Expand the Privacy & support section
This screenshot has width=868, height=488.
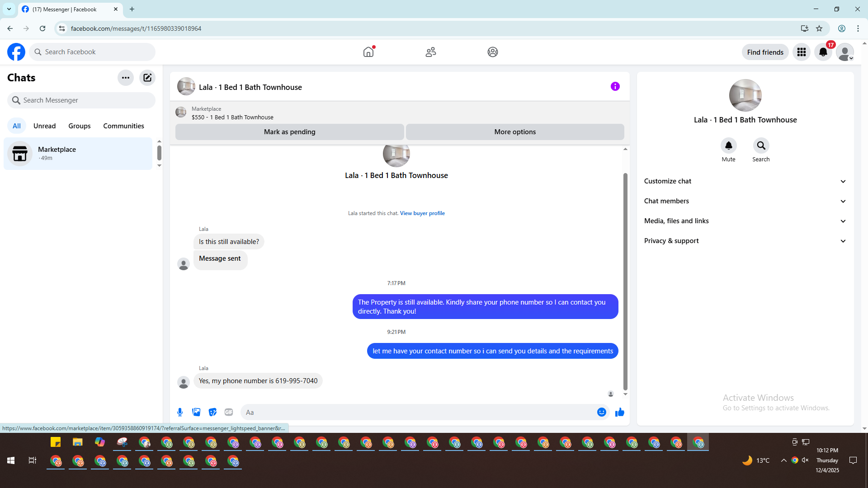(x=745, y=241)
